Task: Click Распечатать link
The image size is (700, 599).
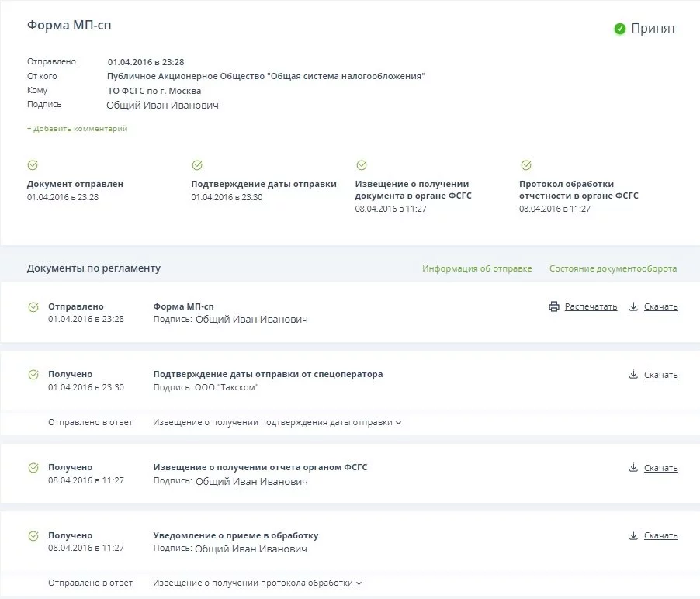Action: click(x=591, y=306)
